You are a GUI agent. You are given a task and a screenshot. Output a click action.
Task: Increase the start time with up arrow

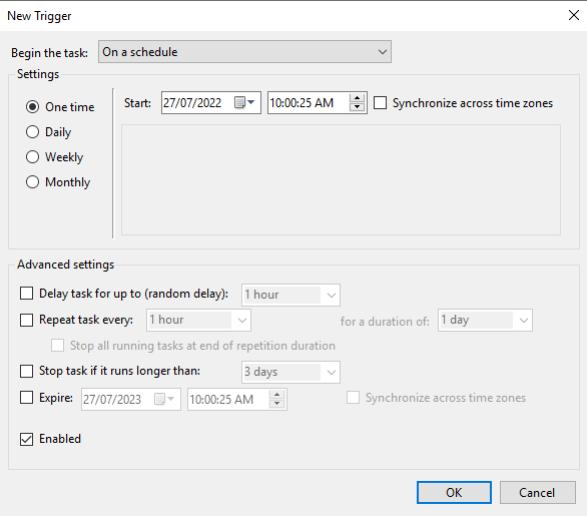[357, 98]
